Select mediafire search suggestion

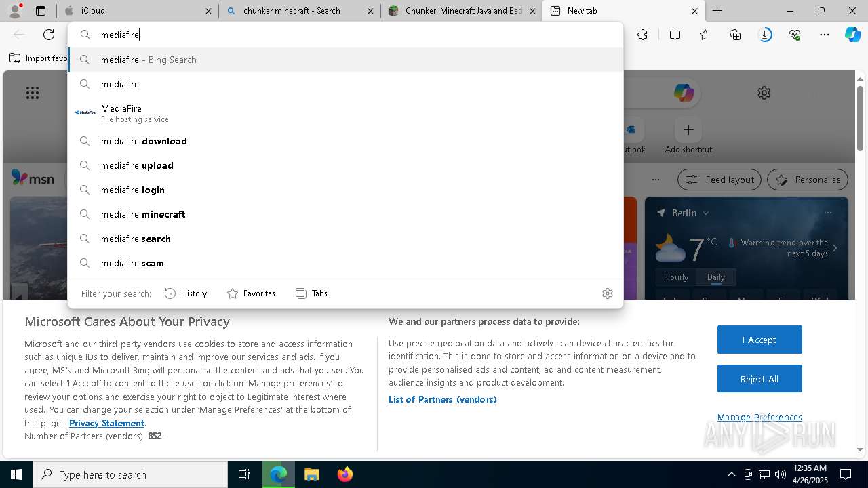click(345, 239)
